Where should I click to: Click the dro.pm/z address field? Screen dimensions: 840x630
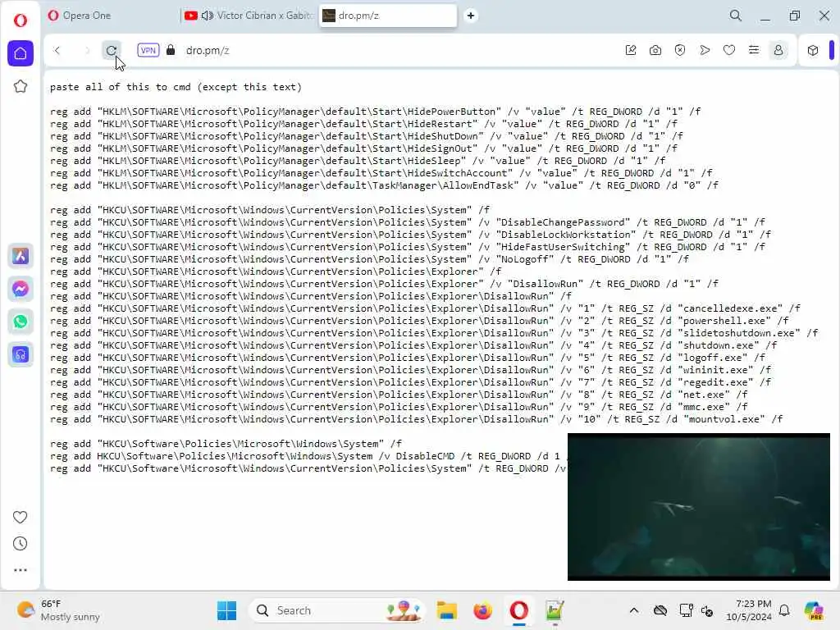(208, 50)
